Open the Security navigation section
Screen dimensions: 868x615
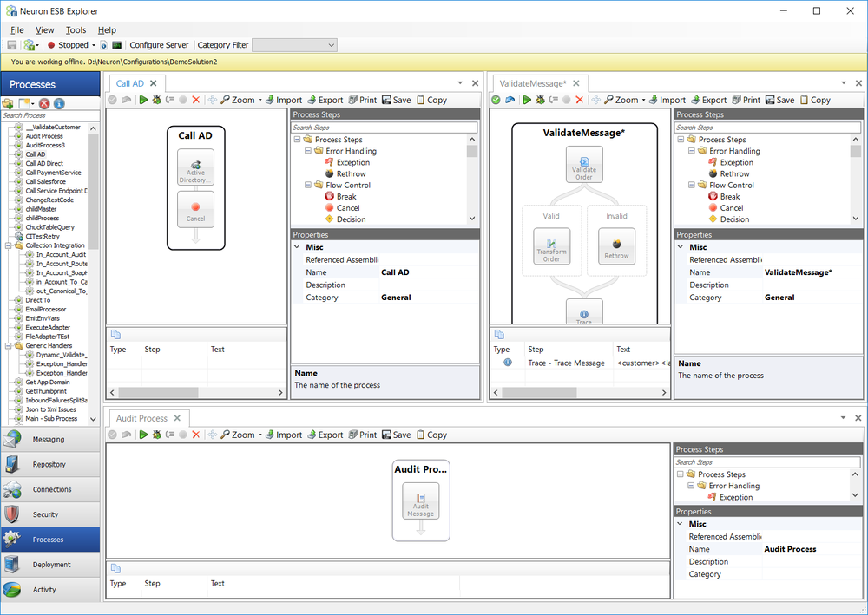[x=50, y=514]
